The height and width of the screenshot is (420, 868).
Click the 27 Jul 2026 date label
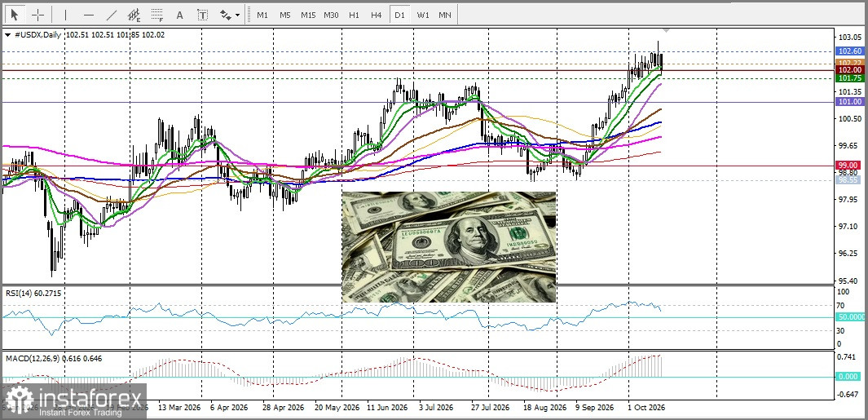[490, 407]
